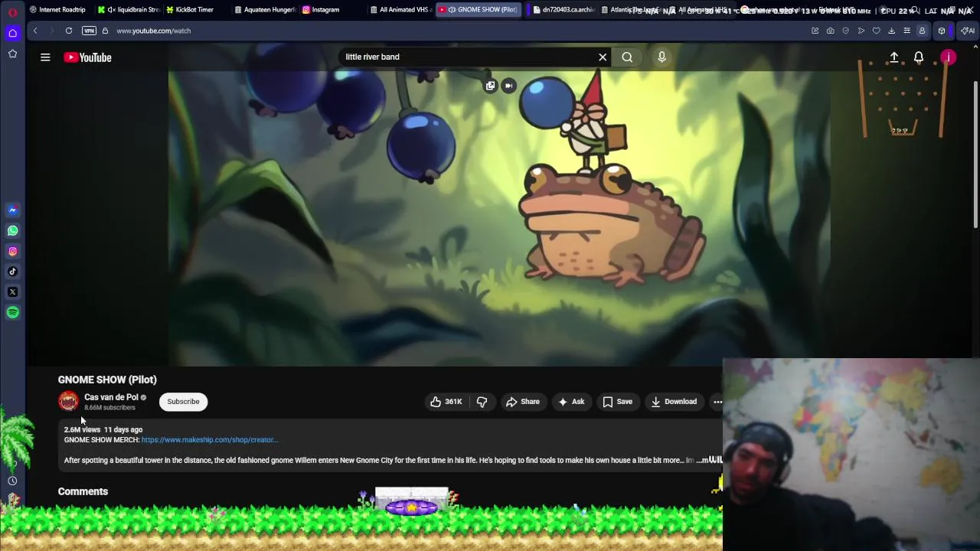
Task: Open X (Twitter) in Opera sidebar
Action: click(x=12, y=292)
